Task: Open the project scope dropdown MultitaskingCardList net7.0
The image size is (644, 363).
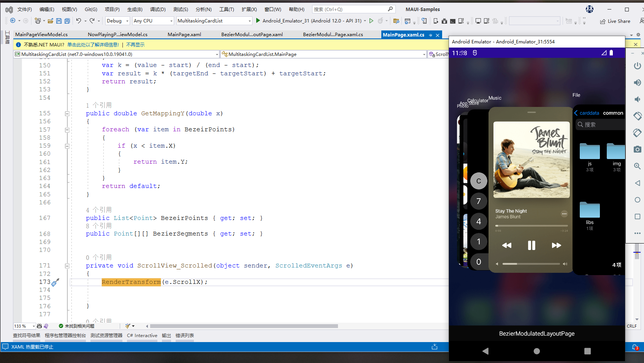Action: pyautogui.click(x=117, y=54)
